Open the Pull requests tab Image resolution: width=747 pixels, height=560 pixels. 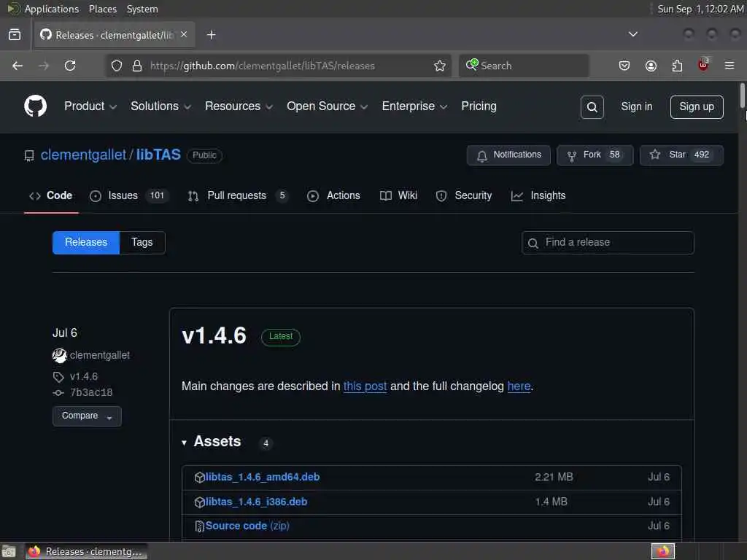[x=238, y=195]
